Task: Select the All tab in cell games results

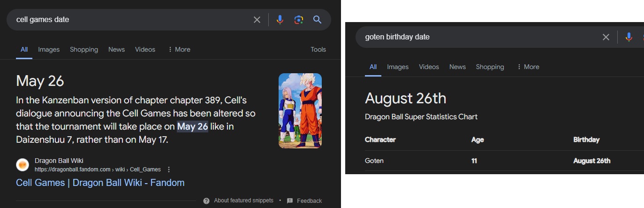Action: pyautogui.click(x=24, y=49)
